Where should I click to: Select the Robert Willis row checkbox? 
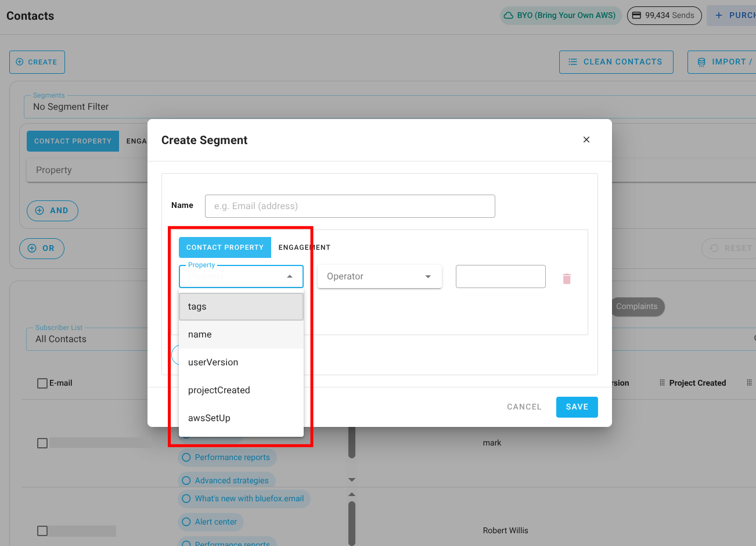(x=42, y=531)
